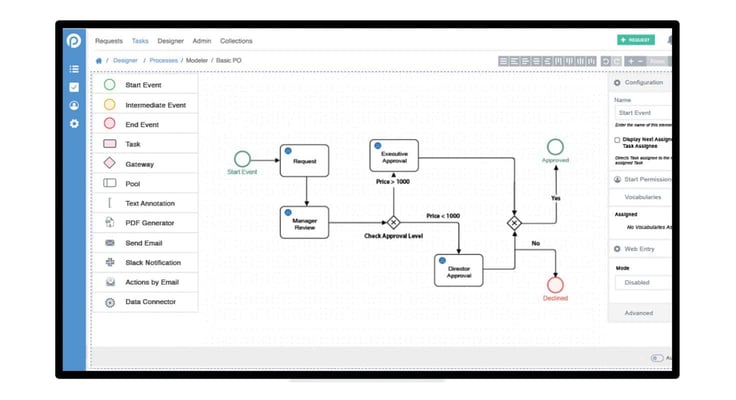Collapse the Configuration section
Image resolution: width=736 pixels, height=400 pixels.
coord(640,82)
